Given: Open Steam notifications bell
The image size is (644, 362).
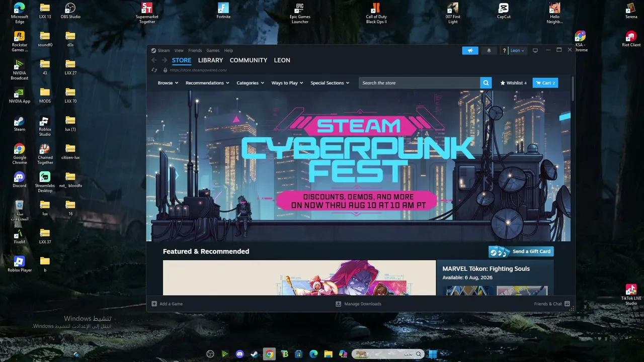Looking at the screenshot, I should pyautogui.click(x=489, y=50).
